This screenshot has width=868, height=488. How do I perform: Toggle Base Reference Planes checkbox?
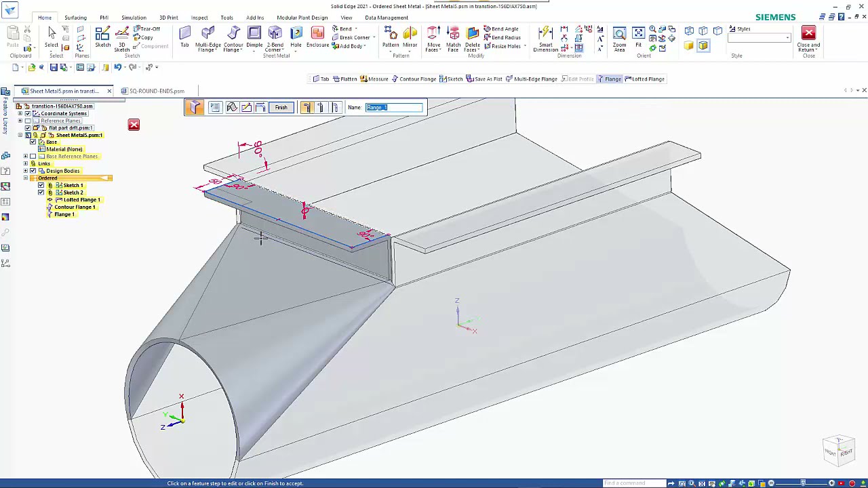[33, 157]
